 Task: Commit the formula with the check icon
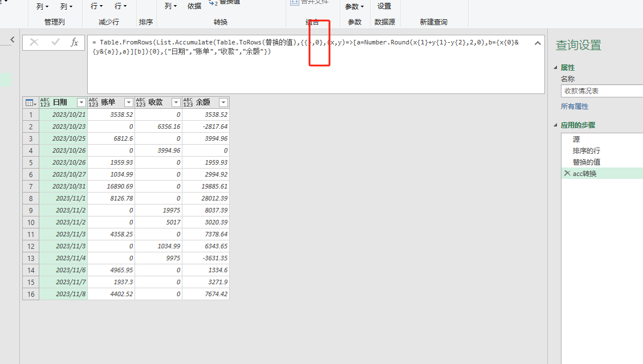(55, 43)
